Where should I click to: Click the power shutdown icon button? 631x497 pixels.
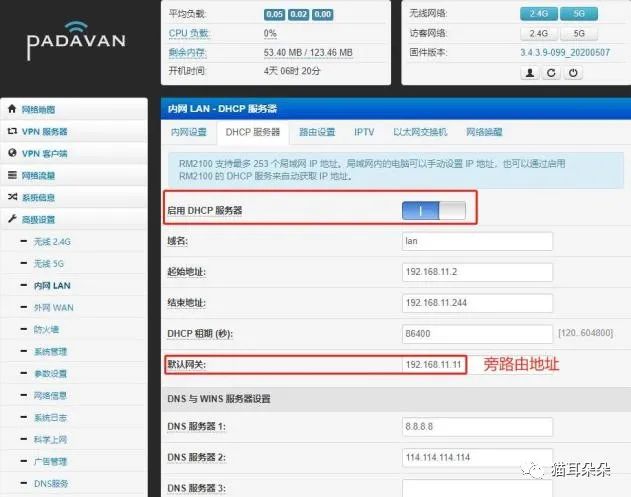(573, 73)
